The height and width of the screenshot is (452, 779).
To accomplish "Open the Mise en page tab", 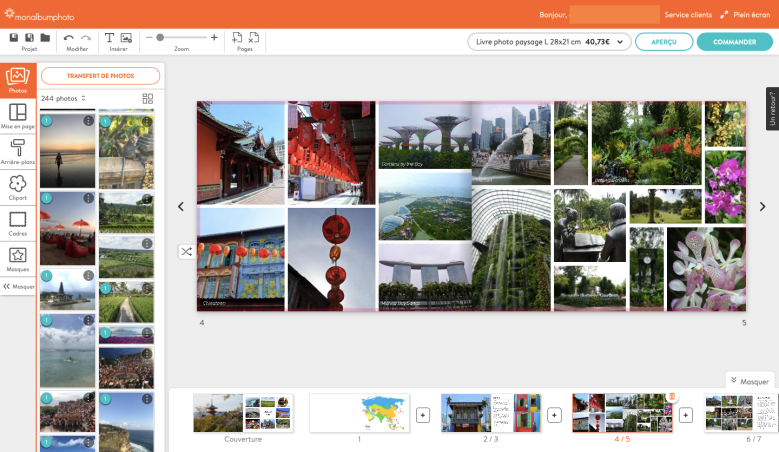I will point(18,117).
